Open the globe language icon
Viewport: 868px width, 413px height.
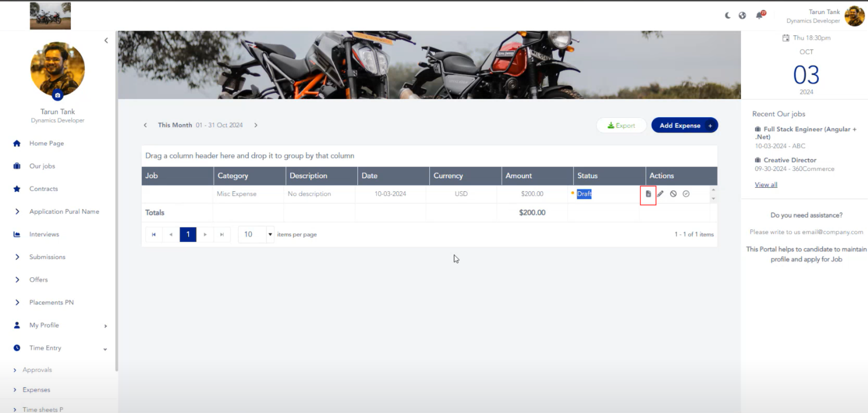click(742, 15)
